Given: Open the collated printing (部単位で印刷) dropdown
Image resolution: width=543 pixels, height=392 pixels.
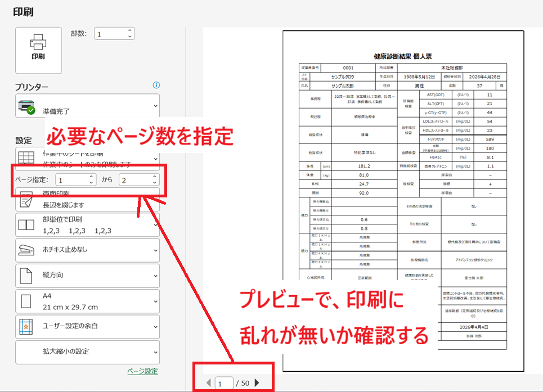Looking at the screenshot, I should click(88, 225).
